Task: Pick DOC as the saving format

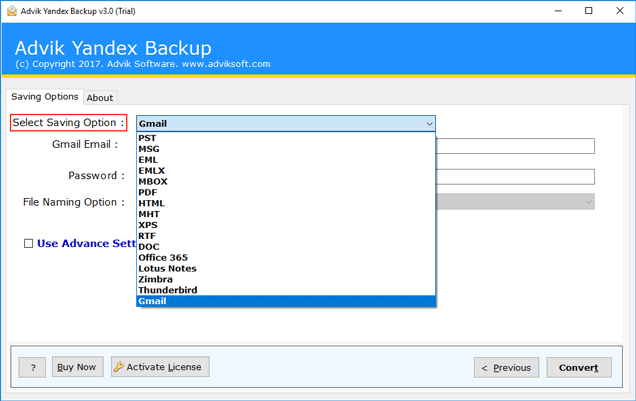Action: pyautogui.click(x=286, y=247)
